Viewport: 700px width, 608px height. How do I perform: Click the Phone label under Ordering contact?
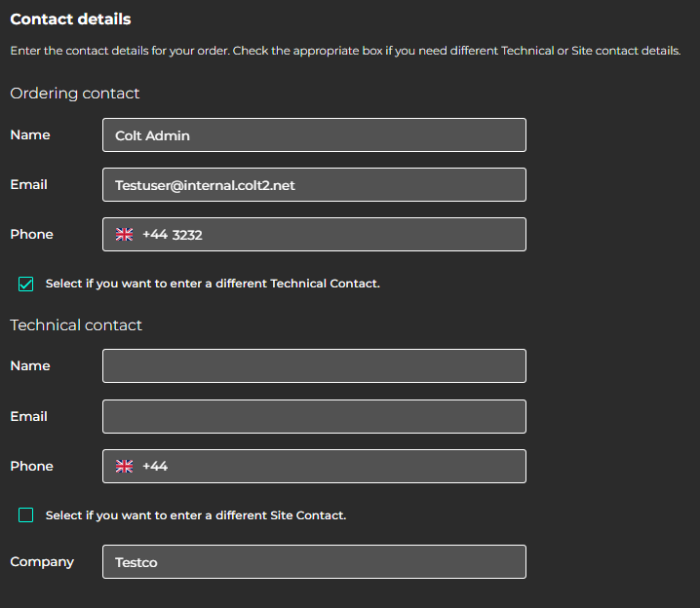pos(32,234)
